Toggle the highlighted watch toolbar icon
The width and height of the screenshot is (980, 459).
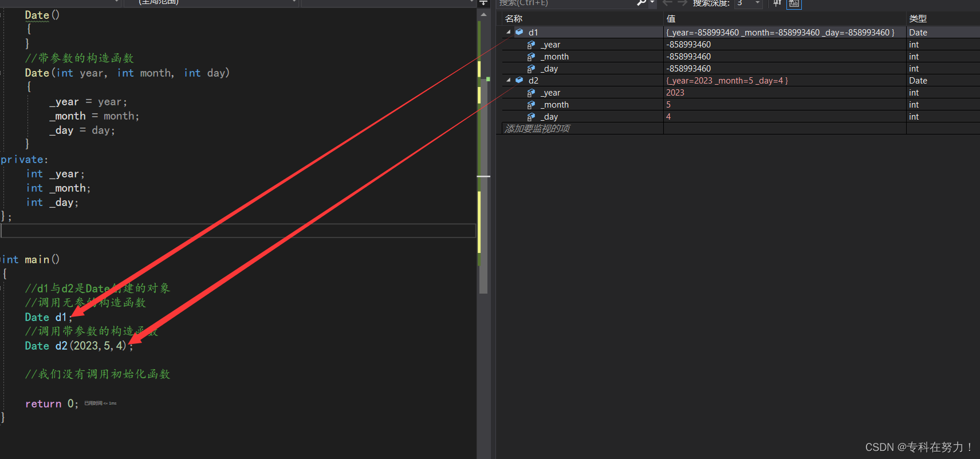(794, 3)
